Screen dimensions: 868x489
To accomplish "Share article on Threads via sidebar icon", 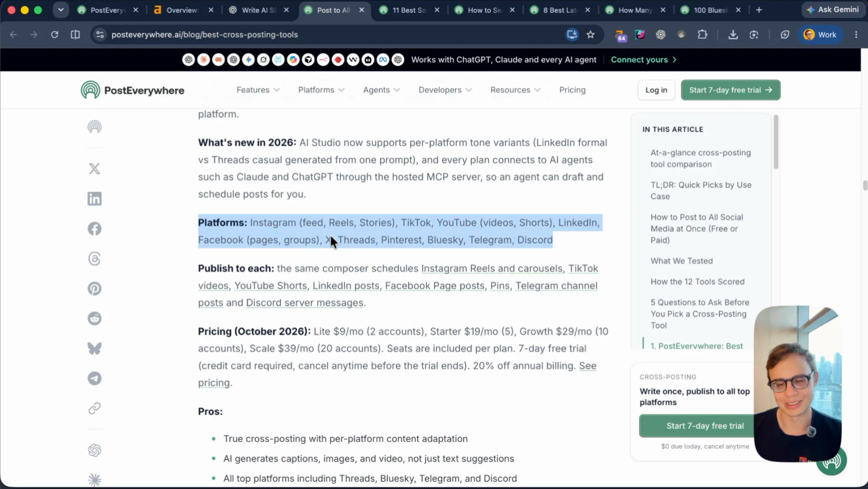I will tap(94, 259).
